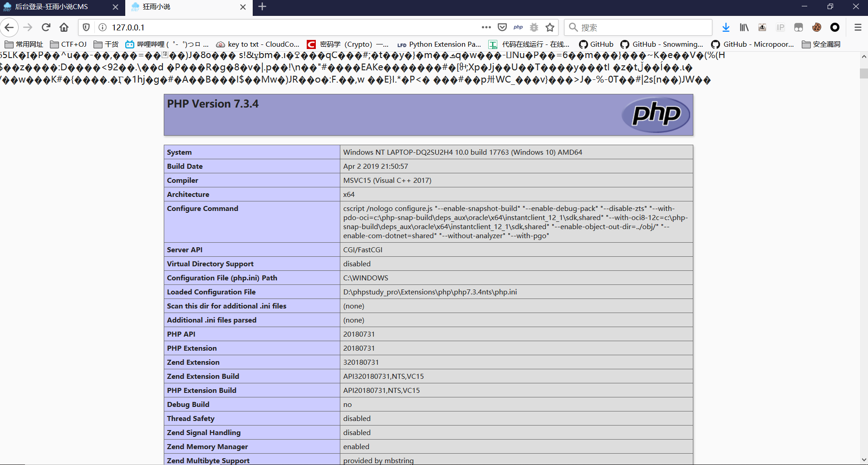
Task: Go to the browser home page
Action: pos(64,27)
